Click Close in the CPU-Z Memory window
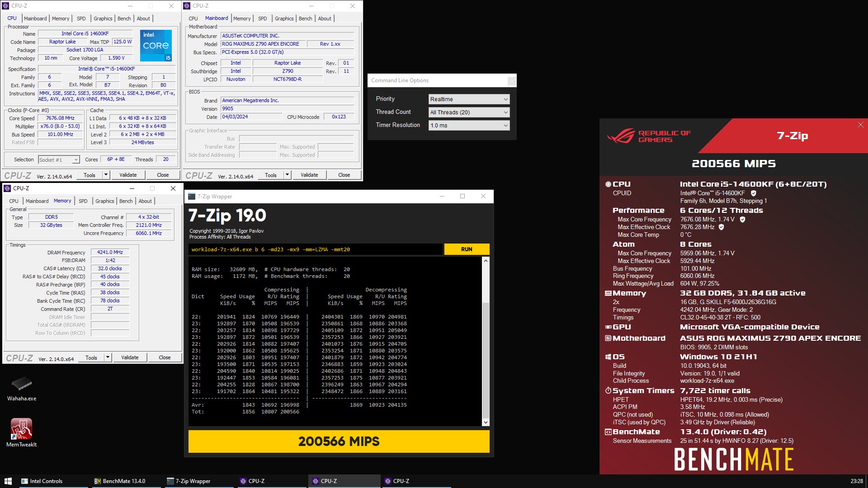Image resolution: width=868 pixels, height=488 pixels. tap(165, 358)
